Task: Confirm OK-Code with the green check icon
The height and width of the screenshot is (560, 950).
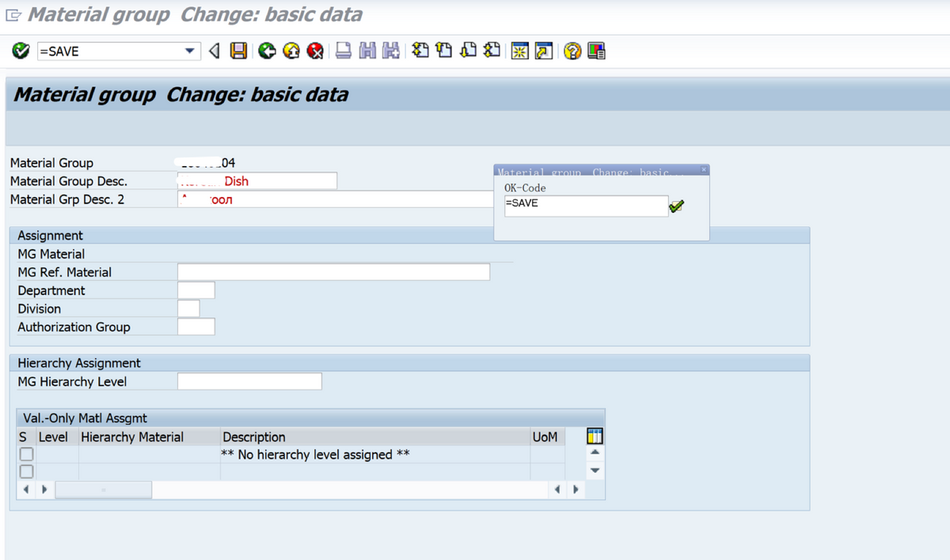Action: 677,206
